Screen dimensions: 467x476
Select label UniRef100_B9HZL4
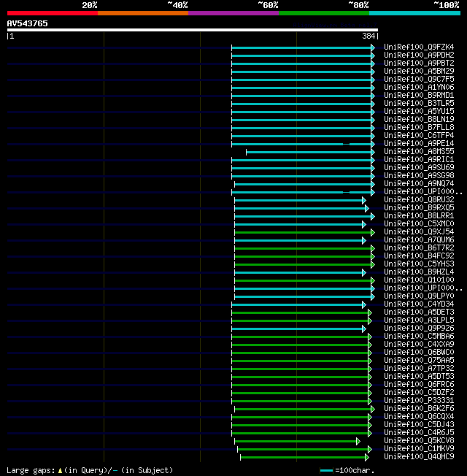(x=419, y=272)
